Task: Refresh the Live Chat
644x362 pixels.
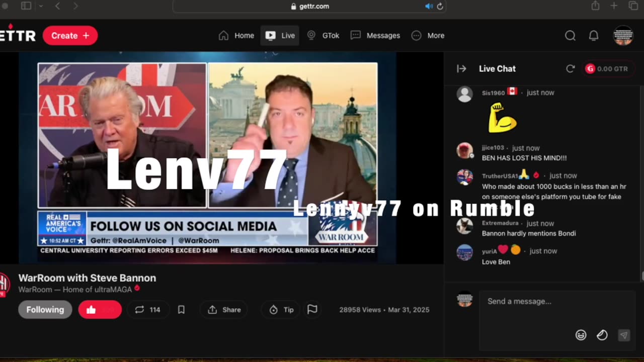Action: coord(571,69)
